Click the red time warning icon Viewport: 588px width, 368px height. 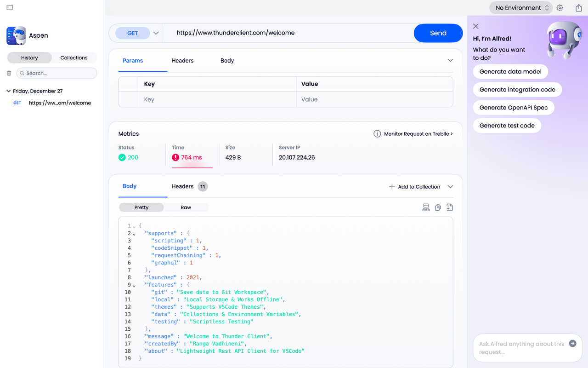pyautogui.click(x=175, y=157)
